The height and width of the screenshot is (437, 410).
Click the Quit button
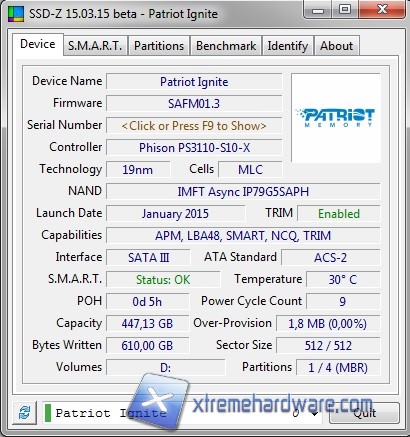[365, 413]
